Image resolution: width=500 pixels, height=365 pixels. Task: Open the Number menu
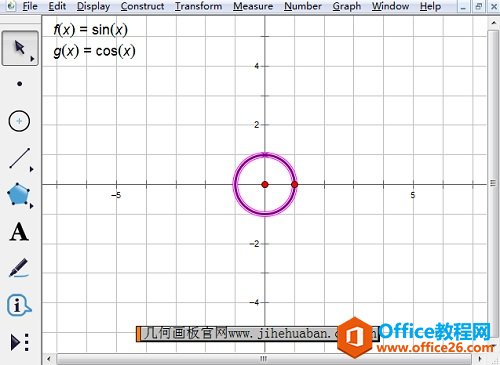(x=303, y=6)
